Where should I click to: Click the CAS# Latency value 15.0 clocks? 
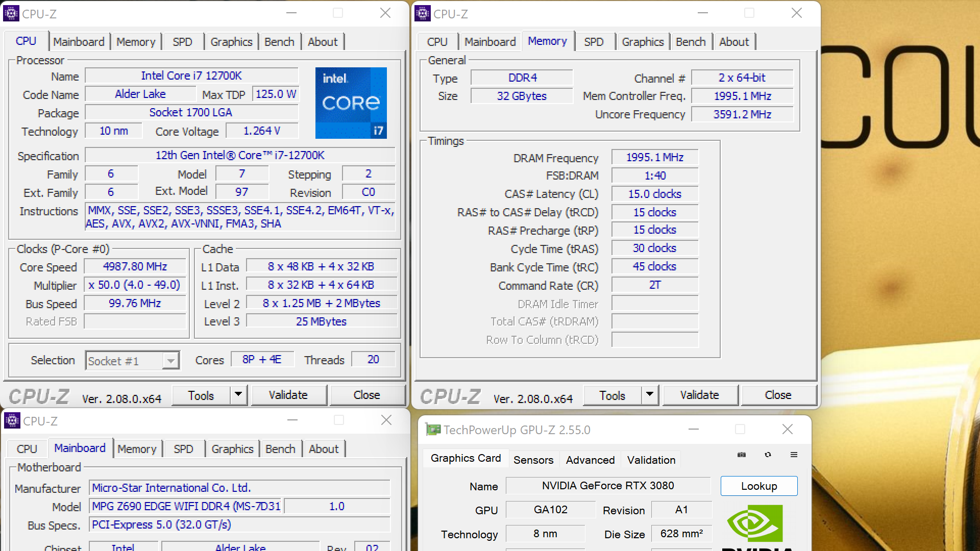pos(655,194)
